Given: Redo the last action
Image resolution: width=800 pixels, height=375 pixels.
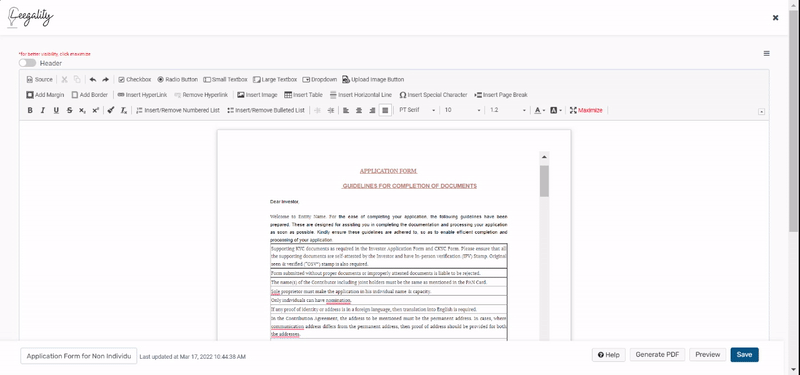Looking at the screenshot, I should [106, 80].
